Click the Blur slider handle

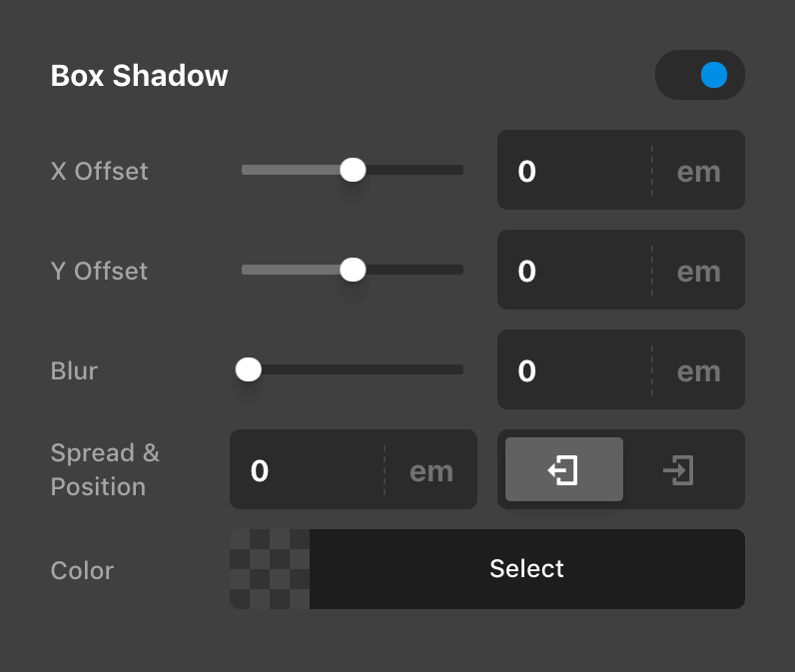tap(249, 369)
